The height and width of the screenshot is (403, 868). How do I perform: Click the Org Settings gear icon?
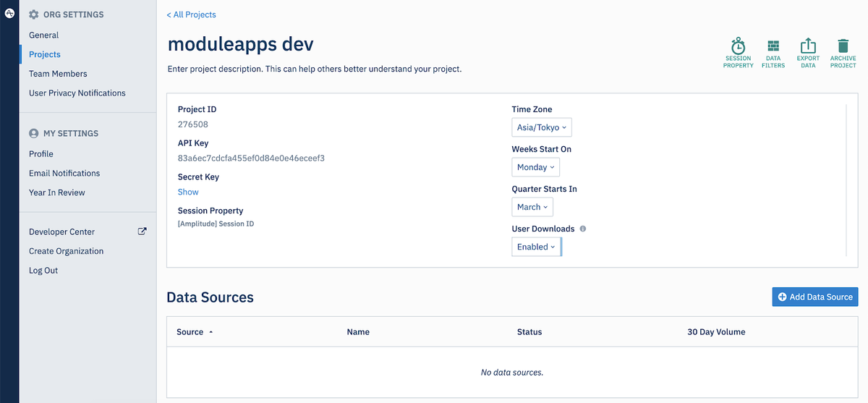point(33,14)
